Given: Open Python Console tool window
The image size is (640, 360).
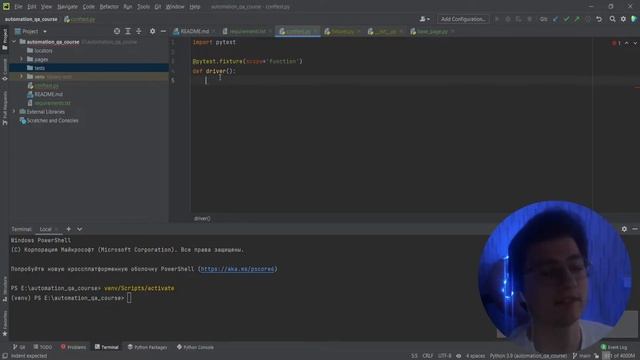Looking at the screenshot, I should pyautogui.click(x=196, y=347).
